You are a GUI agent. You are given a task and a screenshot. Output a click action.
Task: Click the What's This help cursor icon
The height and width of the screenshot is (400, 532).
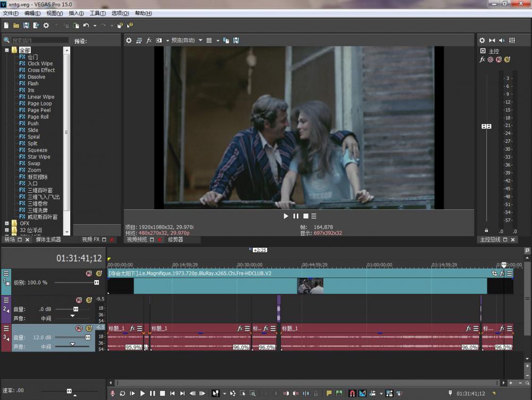tap(130, 26)
